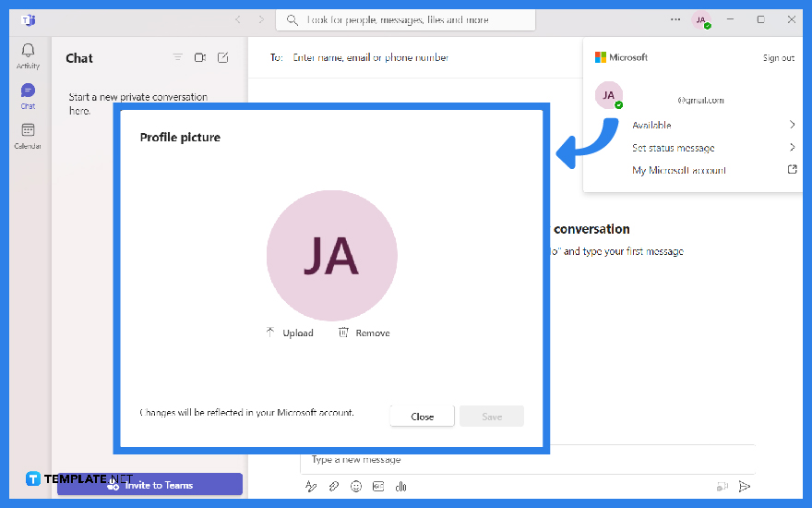This screenshot has width=812, height=508.
Task: Click the large JA profile picture
Action: pos(332,256)
